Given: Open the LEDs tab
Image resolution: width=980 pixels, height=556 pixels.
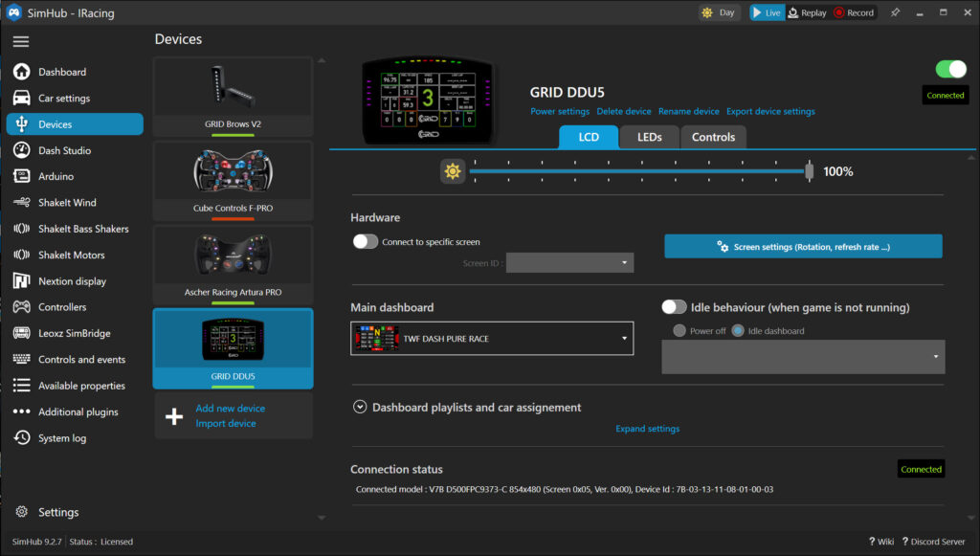Looking at the screenshot, I should click(650, 137).
